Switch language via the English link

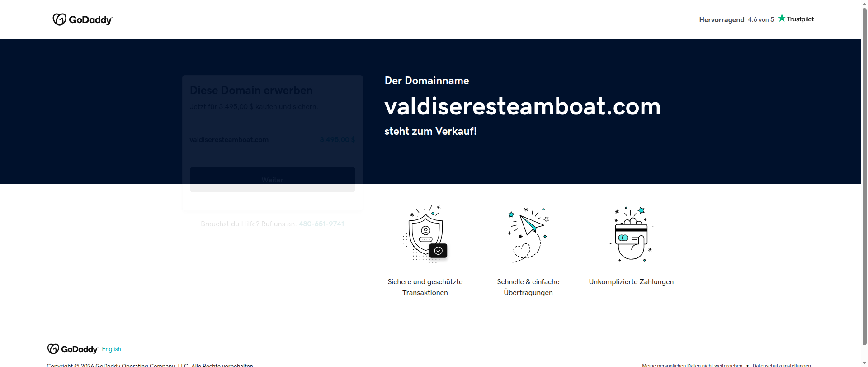pyautogui.click(x=111, y=349)
